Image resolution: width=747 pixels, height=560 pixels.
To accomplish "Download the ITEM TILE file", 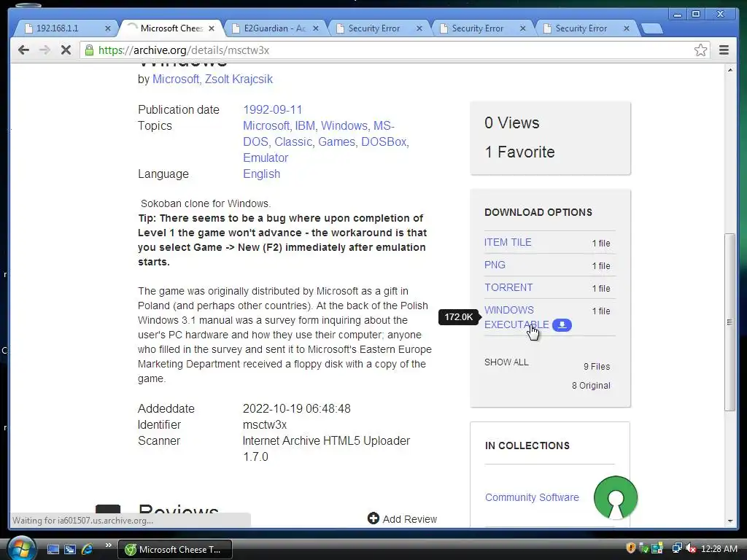I will click(x=508, y=242).
